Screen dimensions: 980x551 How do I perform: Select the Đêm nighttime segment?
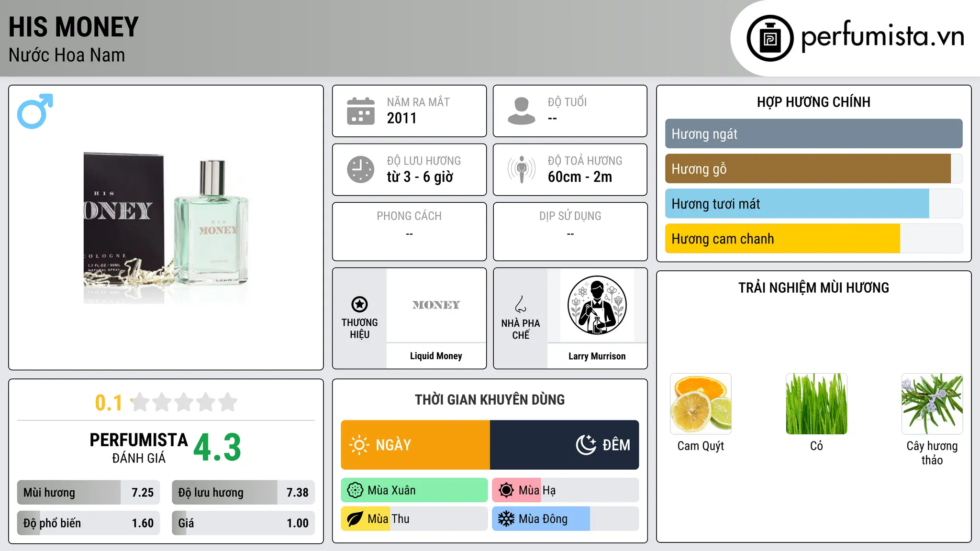[565, 445]
